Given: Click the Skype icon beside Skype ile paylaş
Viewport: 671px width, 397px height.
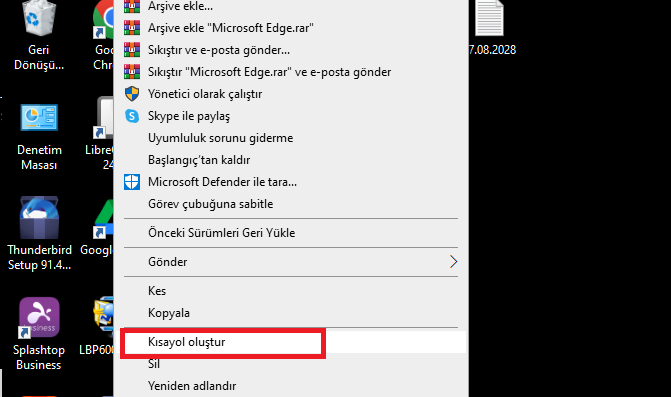Looking at the screenshot, I should point(132,116).
